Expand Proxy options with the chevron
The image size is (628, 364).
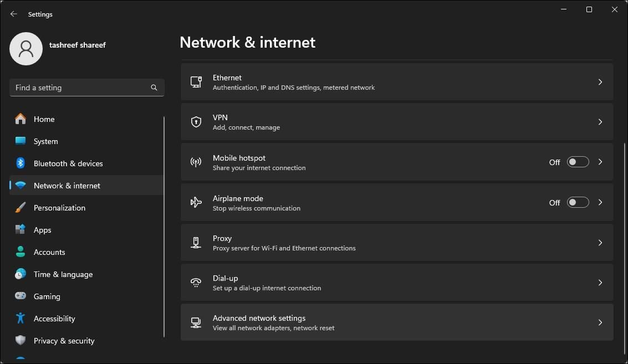tap(600, 243)
